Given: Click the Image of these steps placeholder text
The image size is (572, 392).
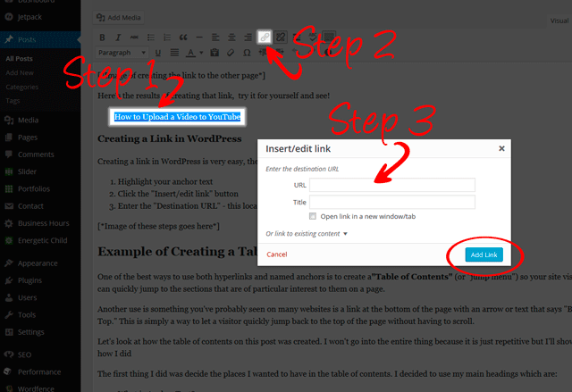Looking at the screenshot, I should (158, 226).
